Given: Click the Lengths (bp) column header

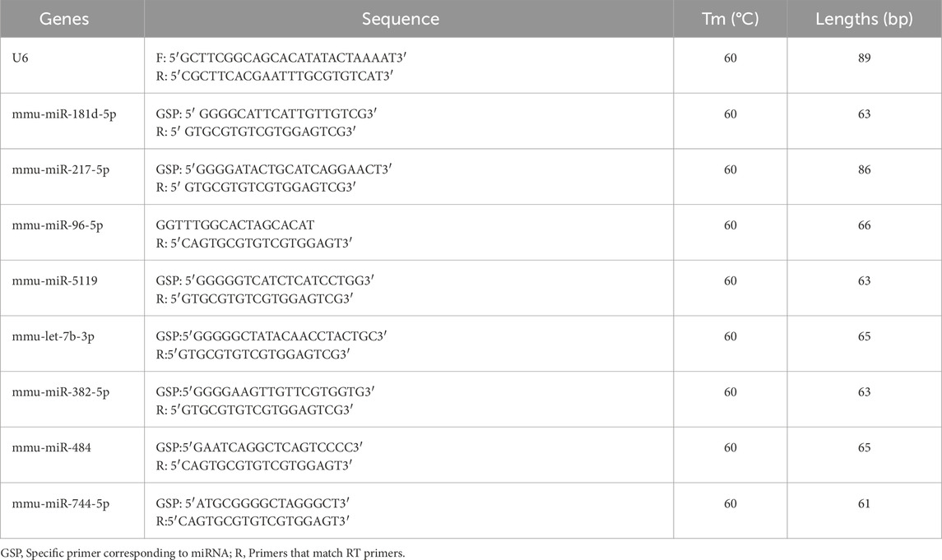Looking at the screenshot, I should [x=864, y=19].
